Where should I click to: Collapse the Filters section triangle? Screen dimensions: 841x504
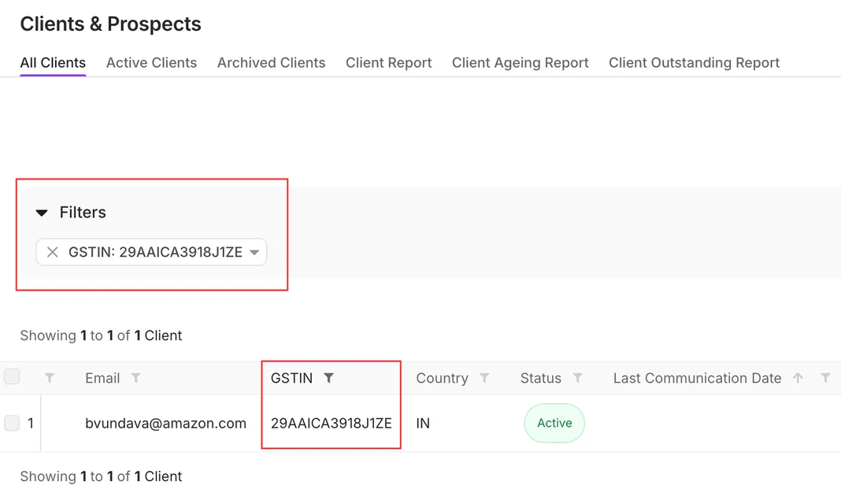coord(42,213)
